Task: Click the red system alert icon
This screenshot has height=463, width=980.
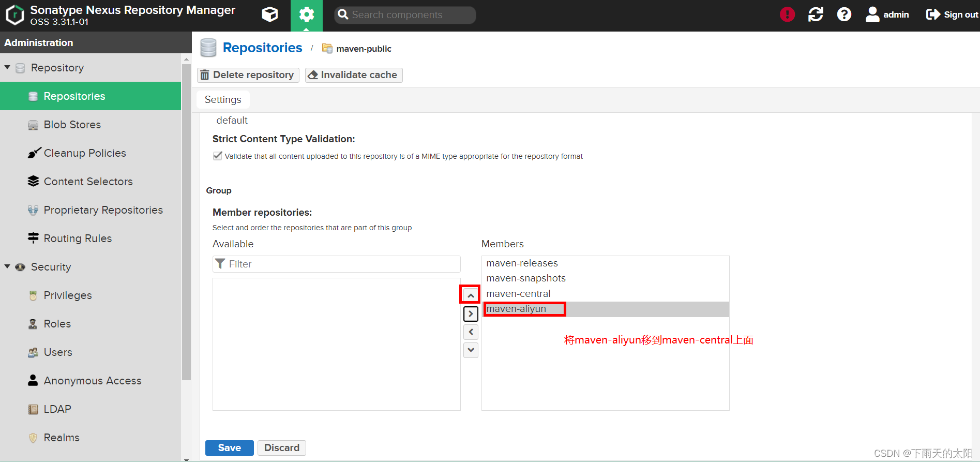Action: [x=787, y=14]
